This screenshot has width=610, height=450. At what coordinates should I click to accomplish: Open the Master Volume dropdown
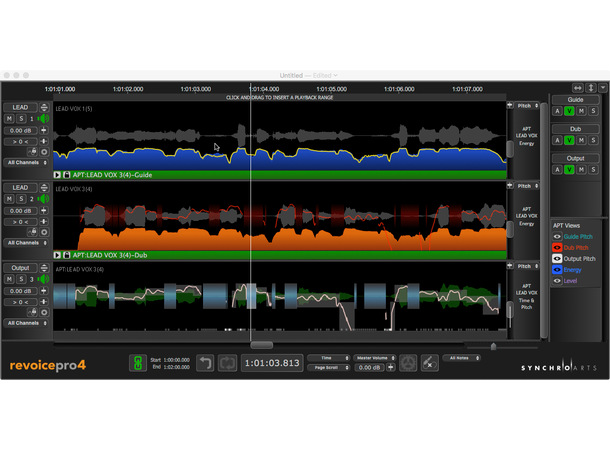374,358
